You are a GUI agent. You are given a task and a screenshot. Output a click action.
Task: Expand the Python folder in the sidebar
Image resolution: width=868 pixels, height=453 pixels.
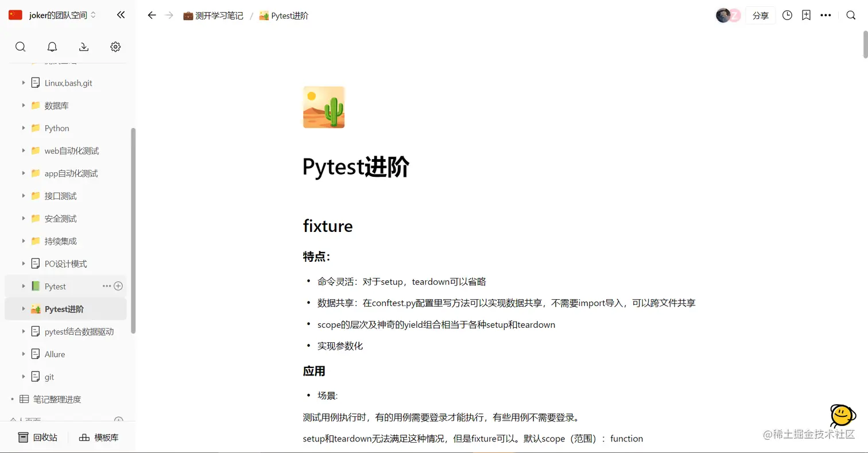(22, 128)
